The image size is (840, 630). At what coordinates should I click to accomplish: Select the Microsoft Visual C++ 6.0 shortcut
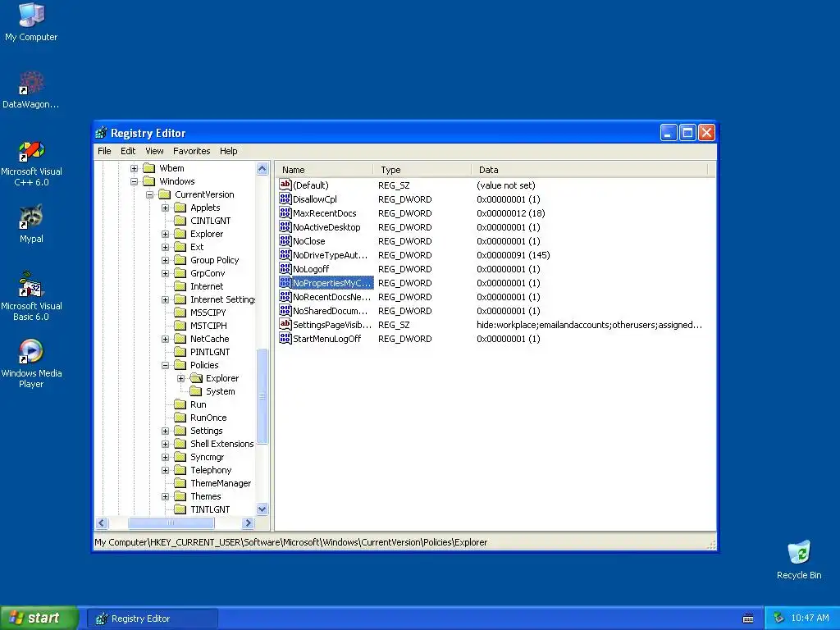31,163
